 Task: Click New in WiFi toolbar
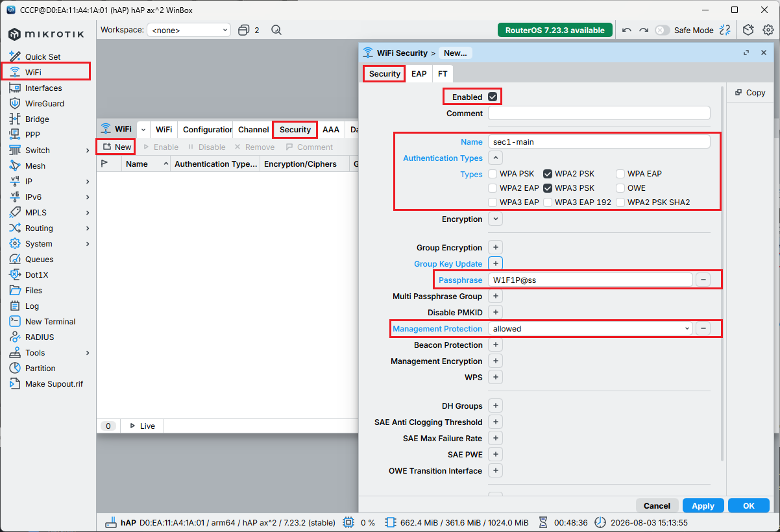pos(116,147)
